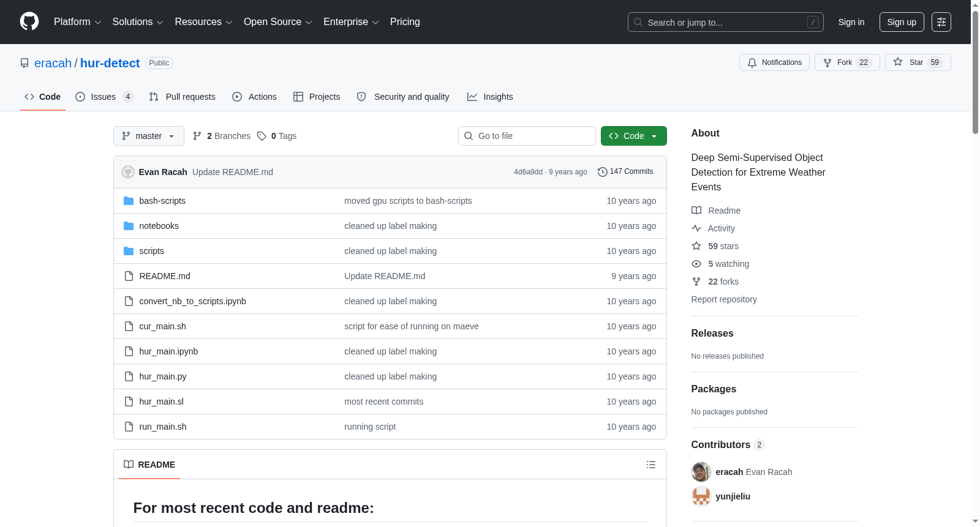
Task: Open the green Code dropdown
Action: [634, 136]
